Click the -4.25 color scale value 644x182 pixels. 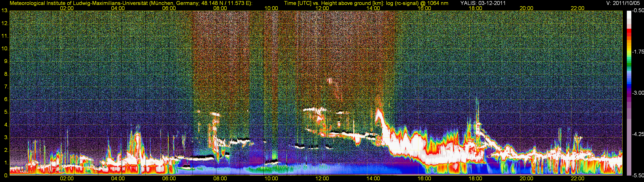tap(638, 134)
